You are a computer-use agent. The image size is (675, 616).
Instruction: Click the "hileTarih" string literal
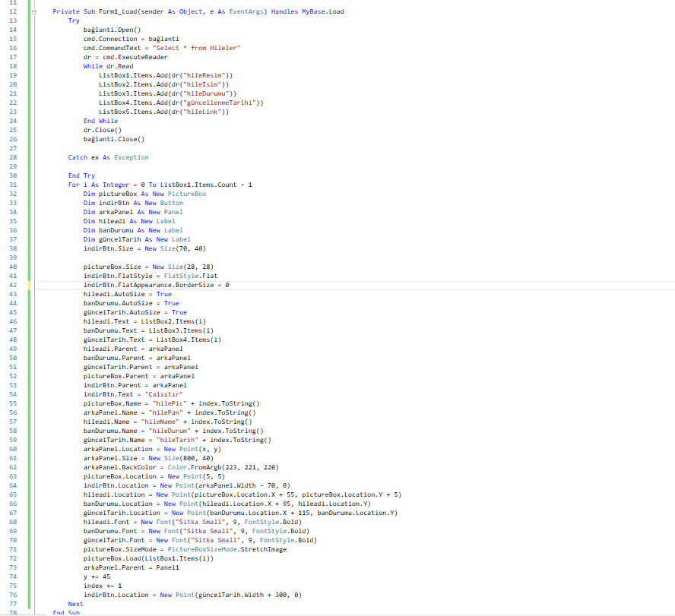177,440
